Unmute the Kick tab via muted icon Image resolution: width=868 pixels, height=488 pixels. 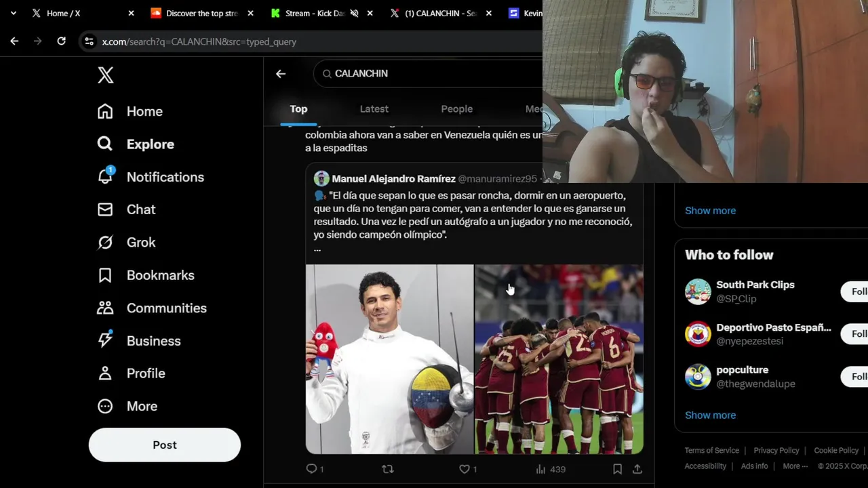click(354, 13)
